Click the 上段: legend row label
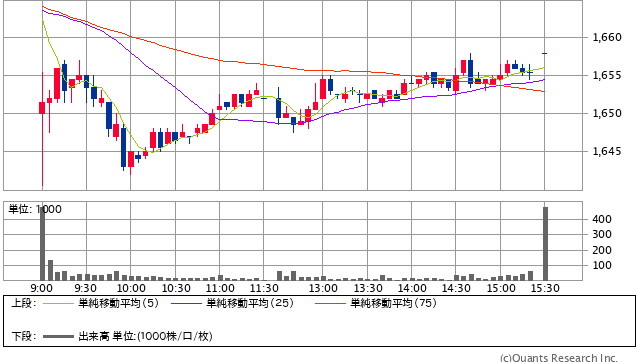This screenshot has height=362, width=638. point(24,303)
